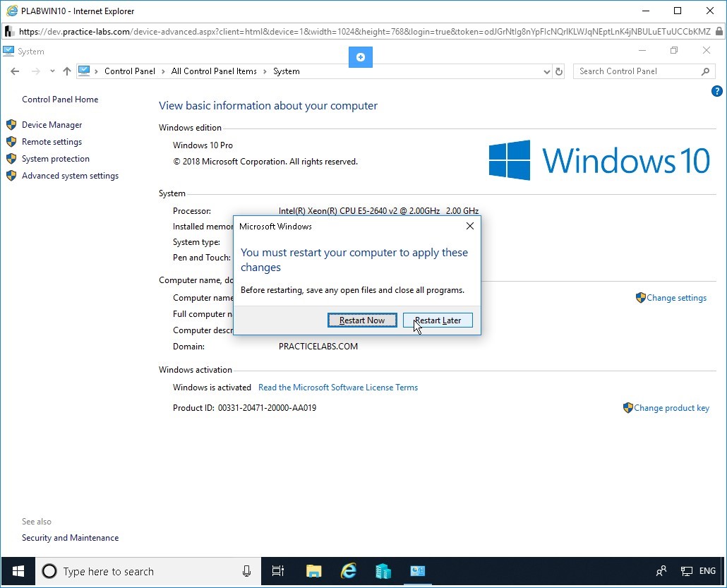Click the Internet Explorer title bar icon

pyautogui.click(x=11, y=11)
